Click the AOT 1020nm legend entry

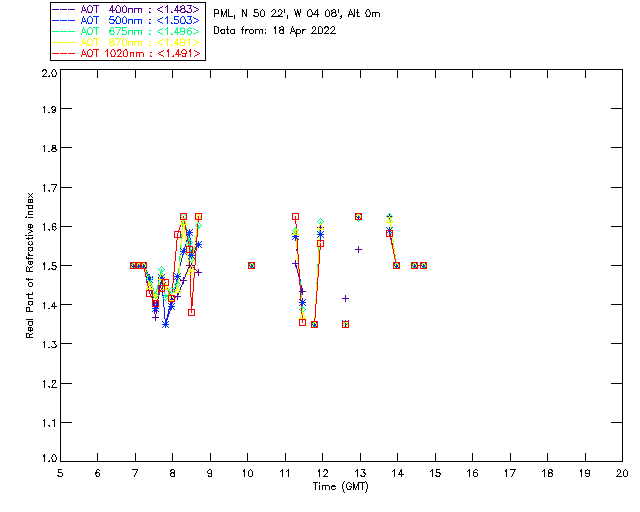[126, 53]
